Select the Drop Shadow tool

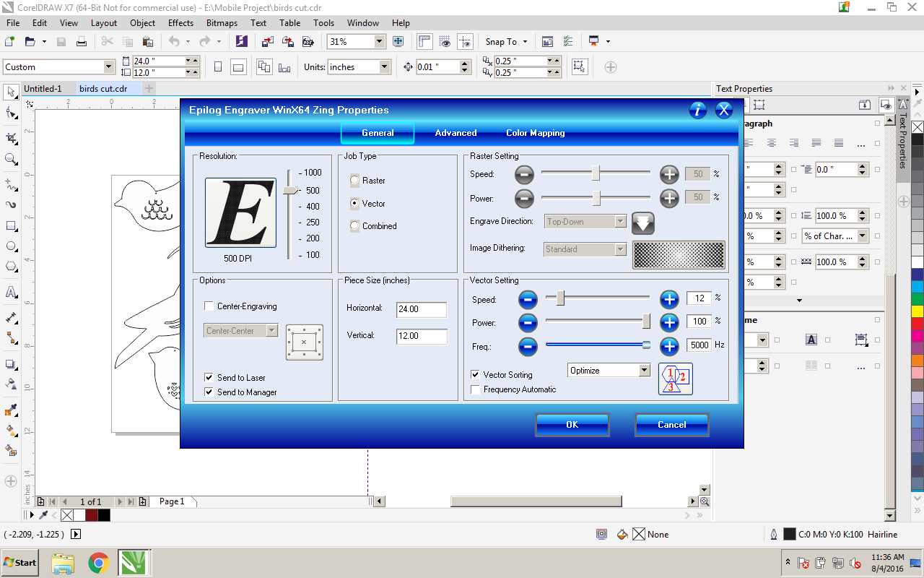pos(11,364)
